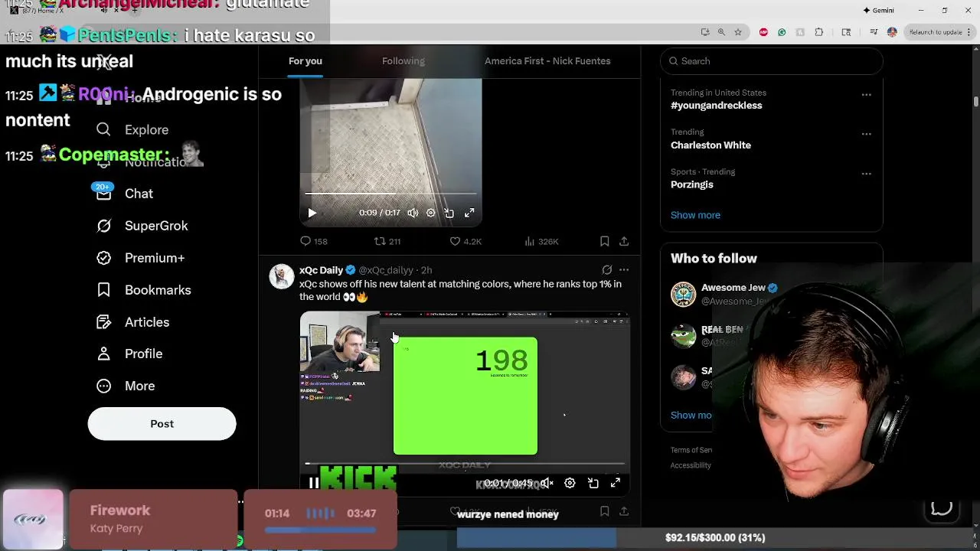
Task: Click the Post button
Action: coord(162,424)
